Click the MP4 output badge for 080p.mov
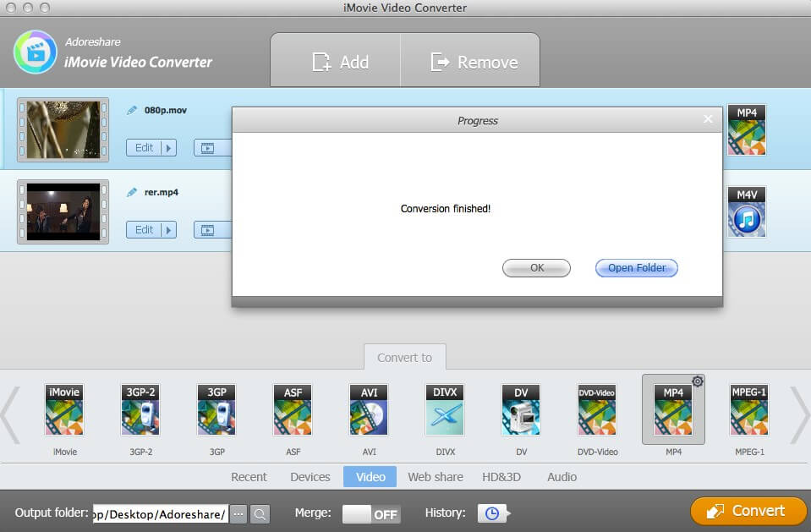 [747, 130]
